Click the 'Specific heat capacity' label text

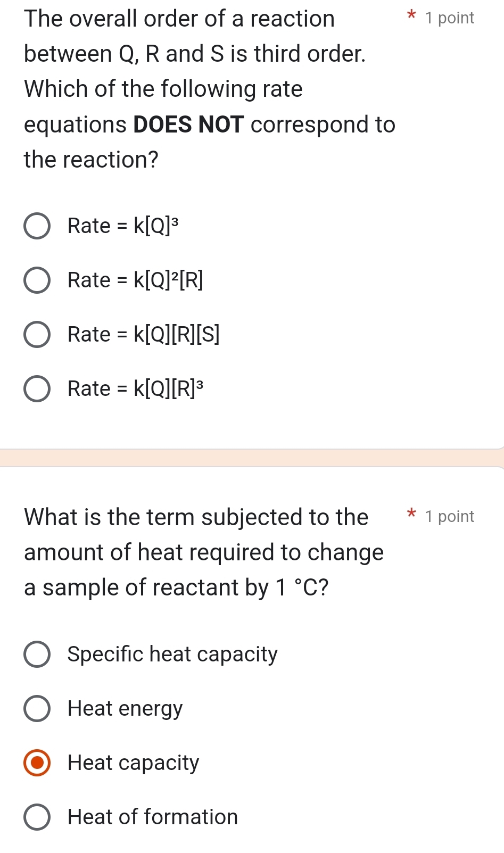(172, 655)
